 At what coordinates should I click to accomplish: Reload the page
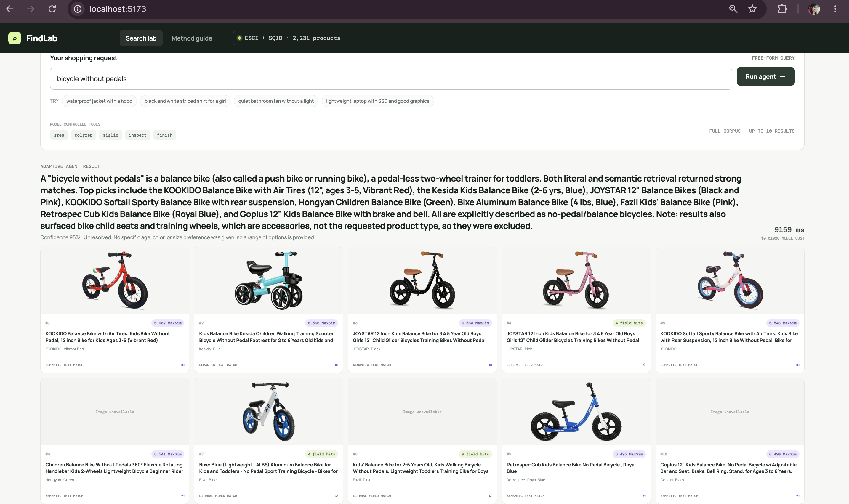point(52,9)
